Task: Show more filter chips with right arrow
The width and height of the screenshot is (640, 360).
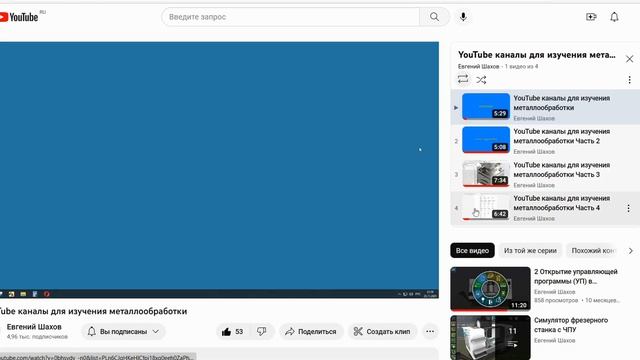Action: pyautogui.click(x=631, y=251)
